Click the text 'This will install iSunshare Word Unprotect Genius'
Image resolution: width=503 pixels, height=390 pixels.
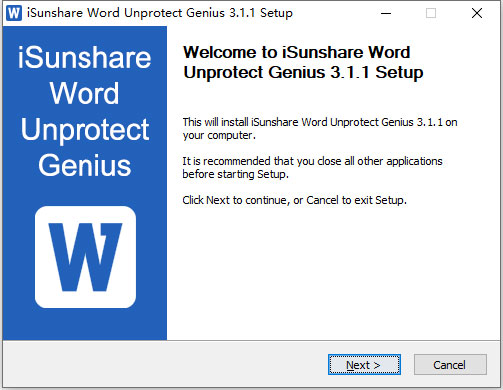(x=298, y=122)
